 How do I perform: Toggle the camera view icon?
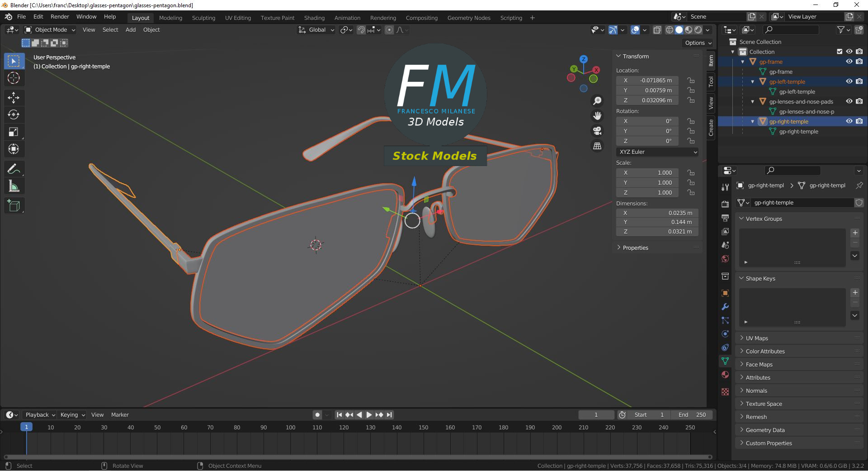pyautogui.click(x=597, y=131)
